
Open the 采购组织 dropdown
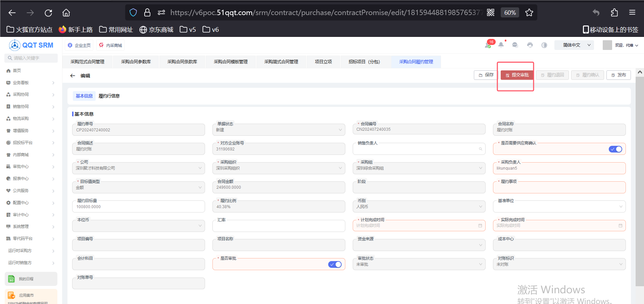coord(279,168)
